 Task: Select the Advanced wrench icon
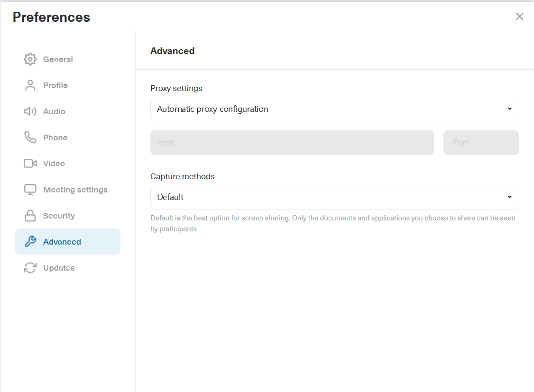tap(29, 241)
